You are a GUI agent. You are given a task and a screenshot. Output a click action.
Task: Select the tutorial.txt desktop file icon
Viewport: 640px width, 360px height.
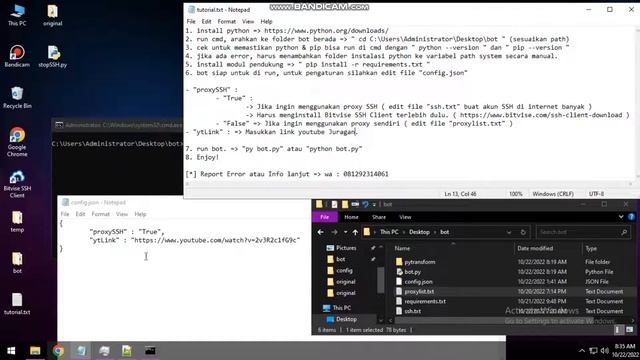coord(17,304)
